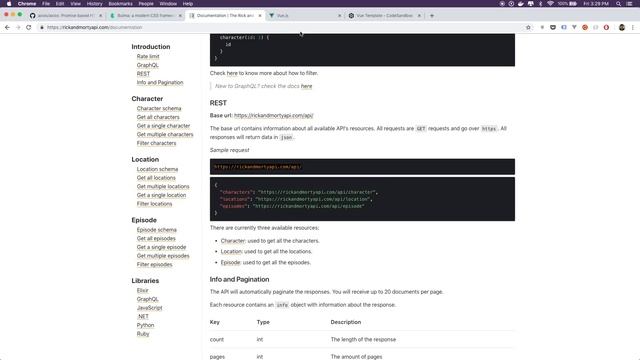This screenshot has height=360, width=640.
Task: Click the site padlock icon in address bar
Action: point(42,27)
